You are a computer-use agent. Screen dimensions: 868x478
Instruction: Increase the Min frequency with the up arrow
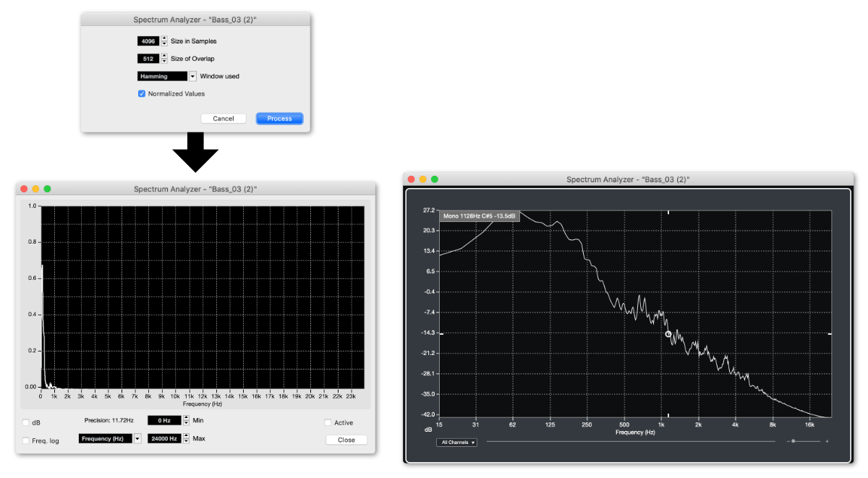click(x=185, y=418)
